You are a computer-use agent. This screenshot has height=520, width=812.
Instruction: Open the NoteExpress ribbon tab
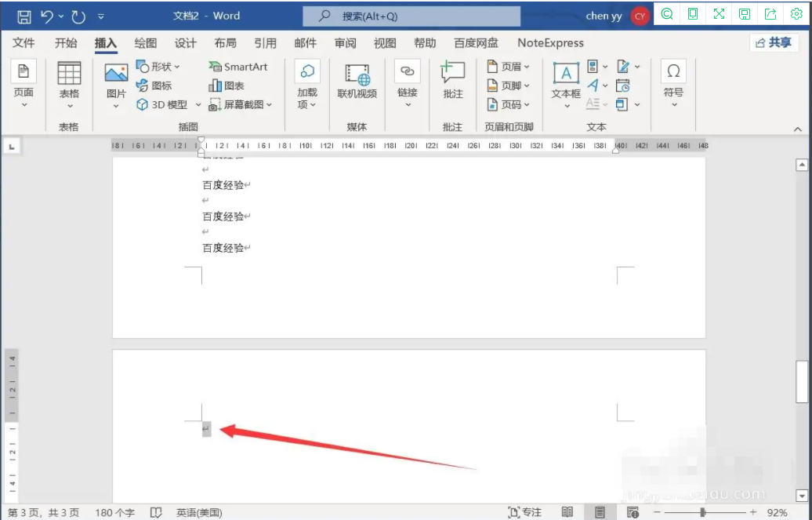tap(549, 43)
